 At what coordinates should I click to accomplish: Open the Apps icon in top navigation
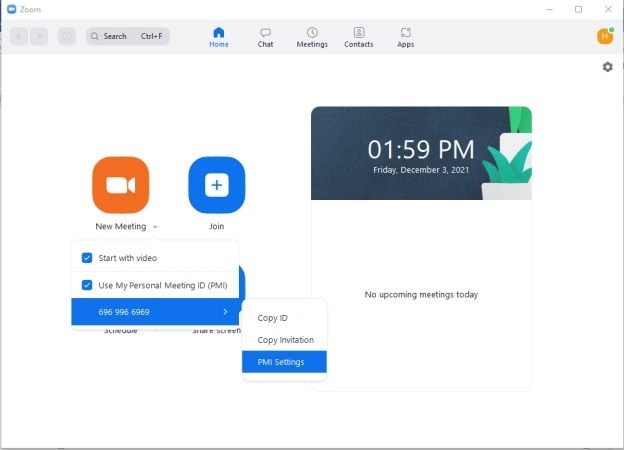click(x=405, y=37)
